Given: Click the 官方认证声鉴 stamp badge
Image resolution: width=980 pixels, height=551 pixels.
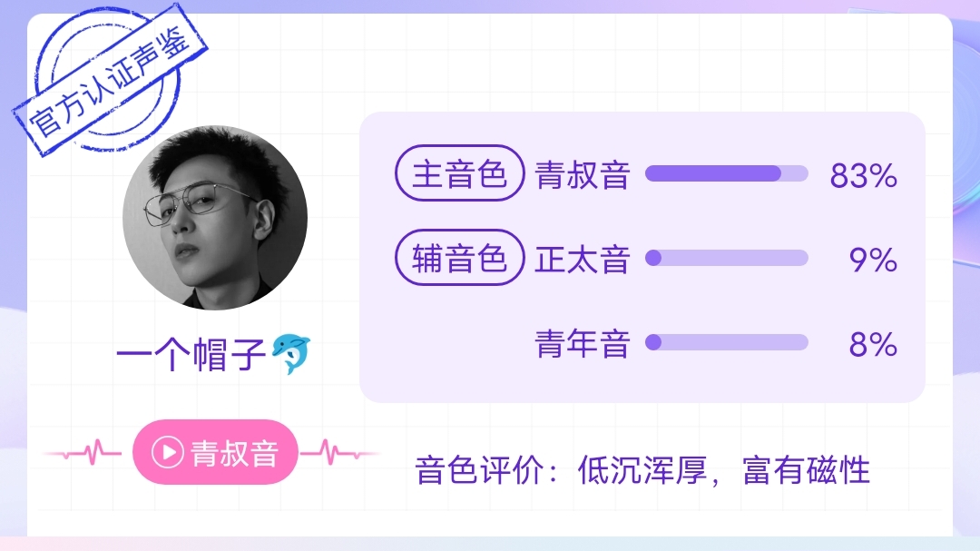Looking at the screenshot, I should (x=110, y=80).
